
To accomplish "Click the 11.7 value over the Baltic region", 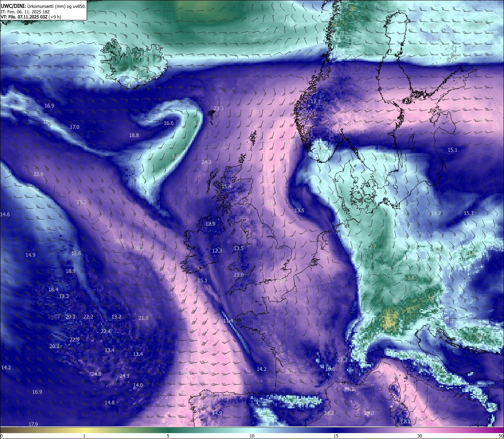I will pos(436,213).
